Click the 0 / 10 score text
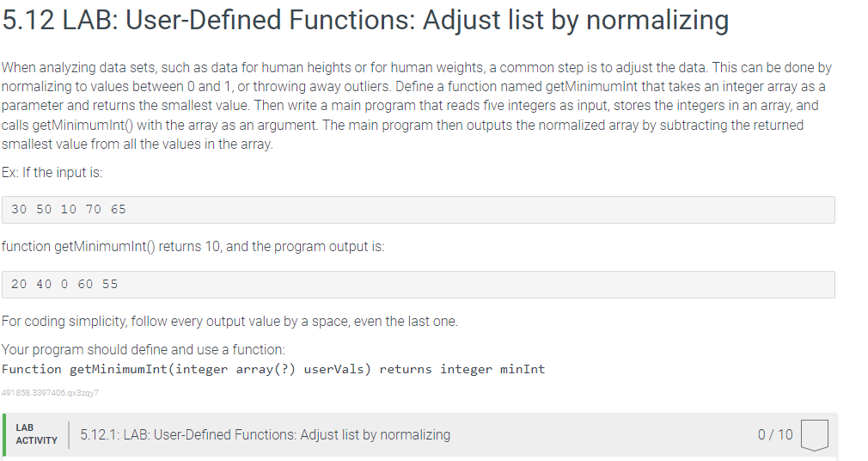The height and width of the screenshot is (461, 868). point(775,434)
